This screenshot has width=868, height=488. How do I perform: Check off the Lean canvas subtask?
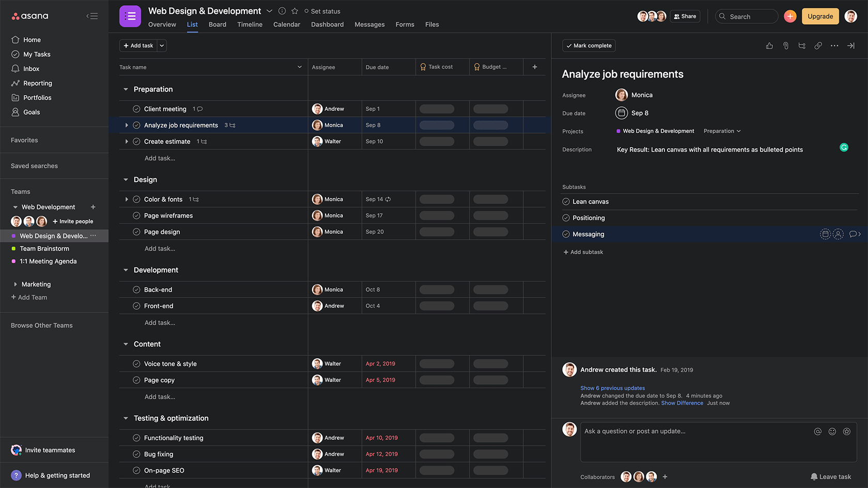click(566, 201)
